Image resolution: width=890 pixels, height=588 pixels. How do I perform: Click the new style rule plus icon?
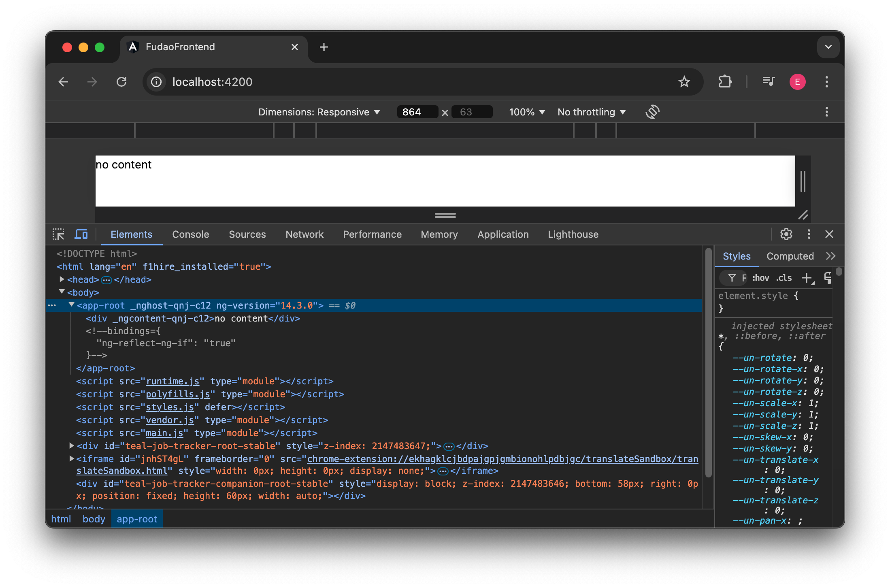click(807, 278)
